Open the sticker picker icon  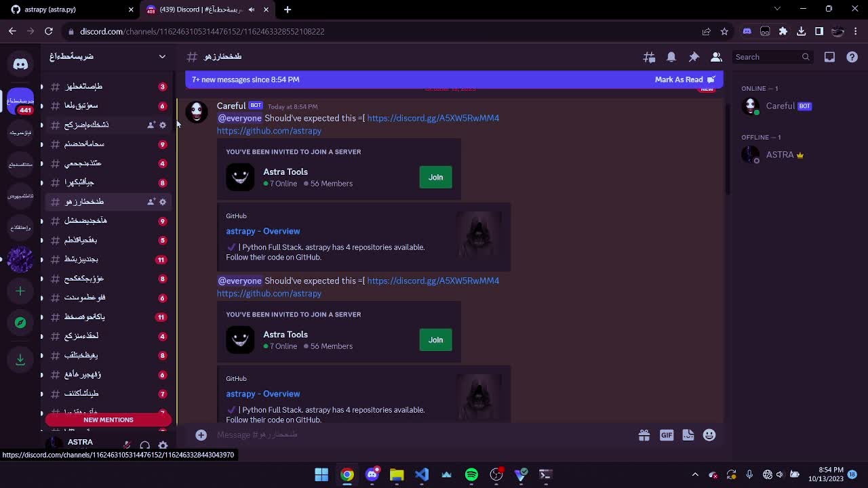pyautogui.click(x=688, y=434)
